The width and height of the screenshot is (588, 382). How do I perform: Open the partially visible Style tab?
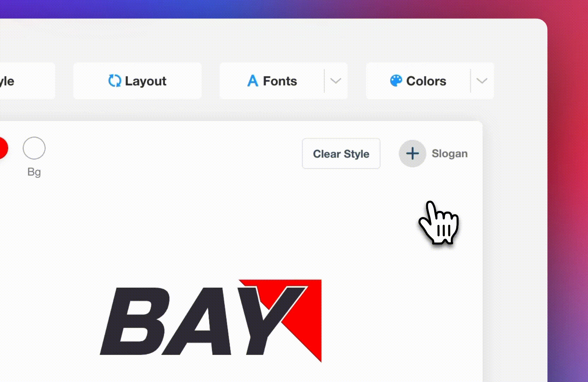pos(27,81)
